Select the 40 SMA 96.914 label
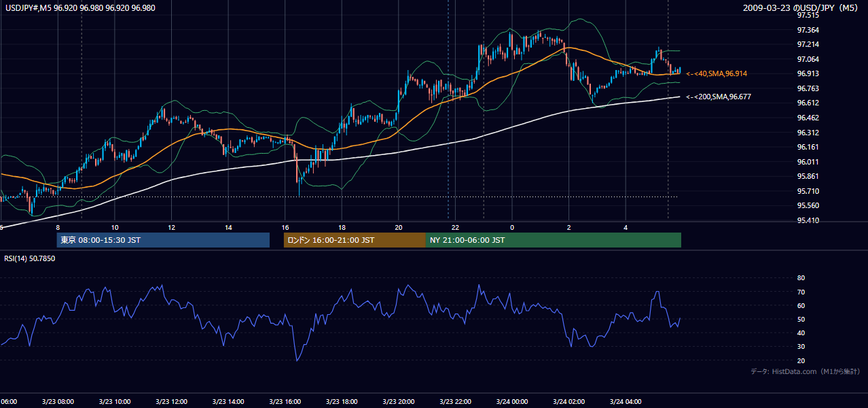Screen dimensions: 868x408 click(717, 73)
